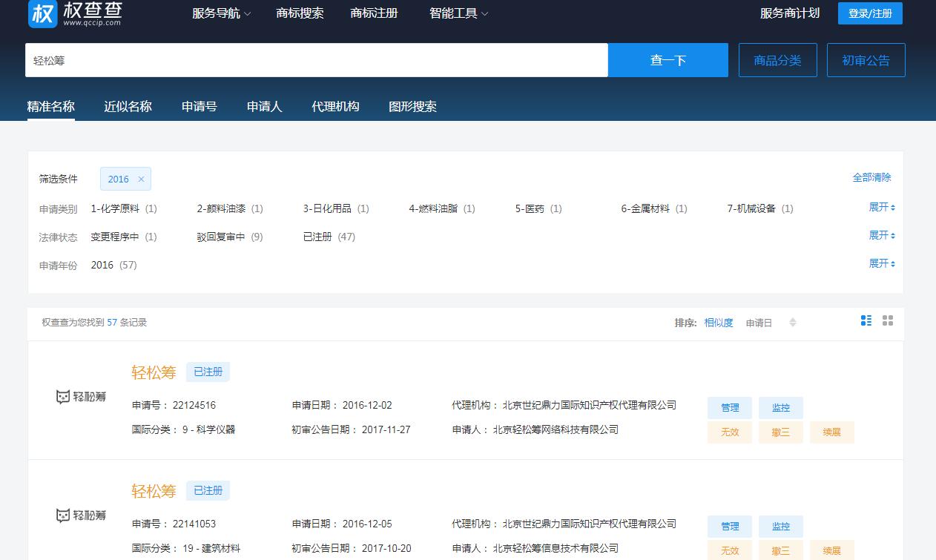936x560 pixels.
Task: Switch results to list view
Action: [866, 321]
